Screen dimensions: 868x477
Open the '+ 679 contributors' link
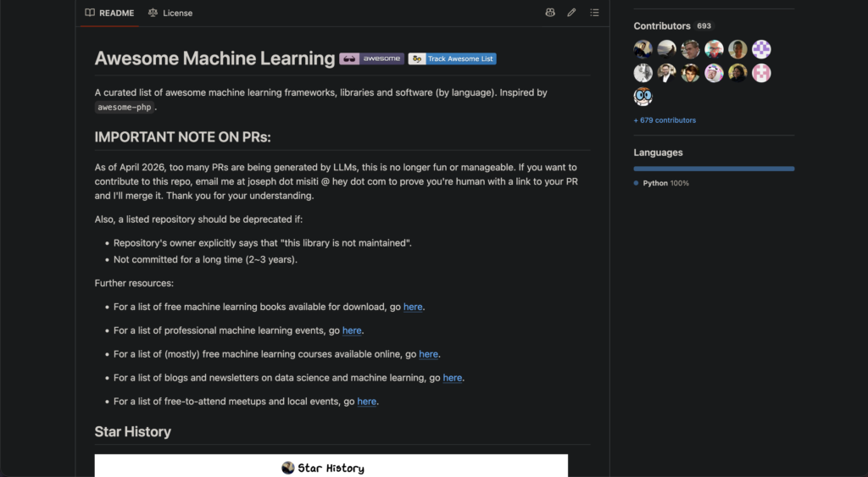pos(665,120)
